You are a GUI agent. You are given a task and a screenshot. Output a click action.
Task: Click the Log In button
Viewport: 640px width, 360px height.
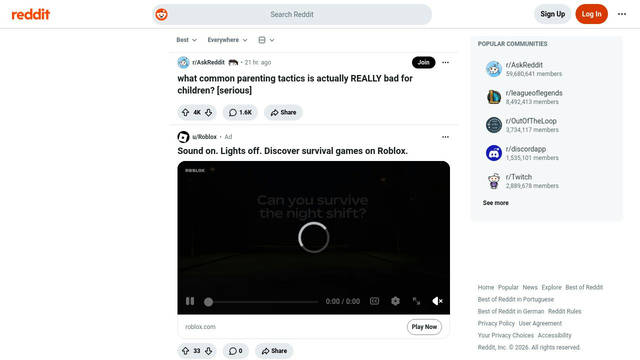pos(591,14)
